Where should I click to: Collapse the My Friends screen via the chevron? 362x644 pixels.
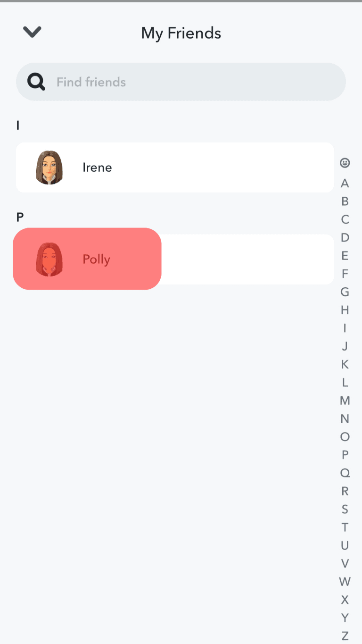click(x=32, y=32)
